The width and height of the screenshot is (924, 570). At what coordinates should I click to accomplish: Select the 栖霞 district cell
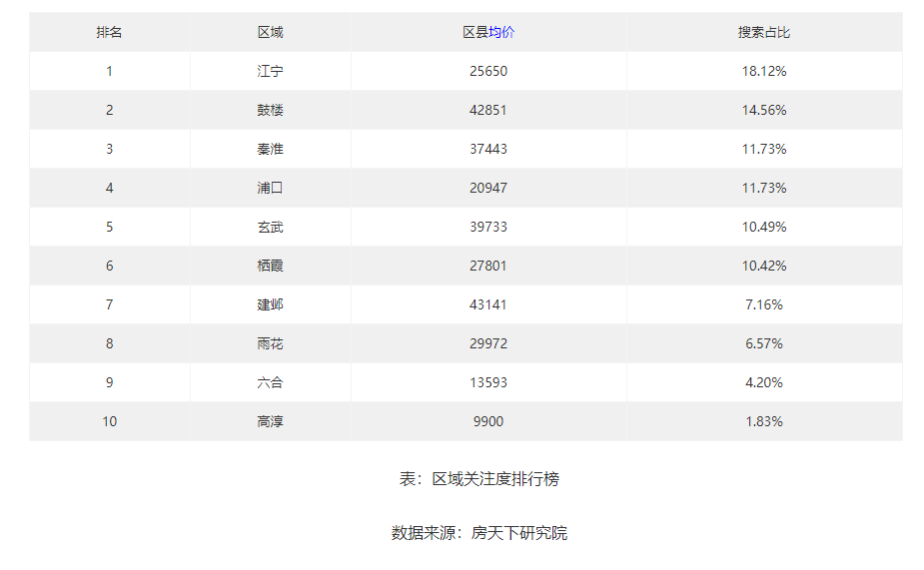tap(271, 266)
